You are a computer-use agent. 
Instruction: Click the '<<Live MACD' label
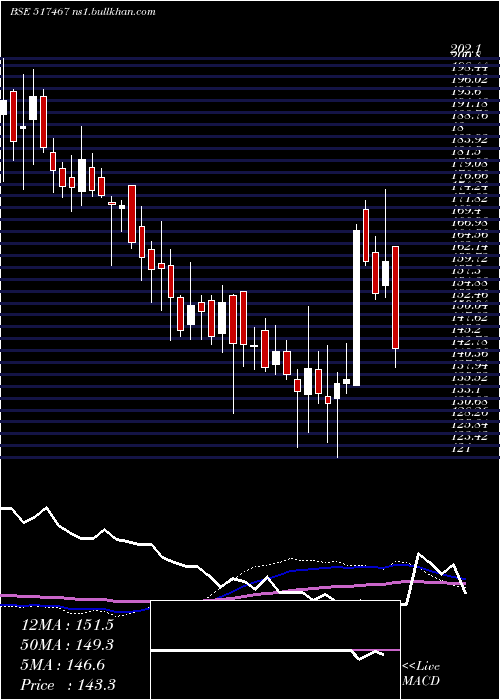pyautogui.click(x=421, y=674)
